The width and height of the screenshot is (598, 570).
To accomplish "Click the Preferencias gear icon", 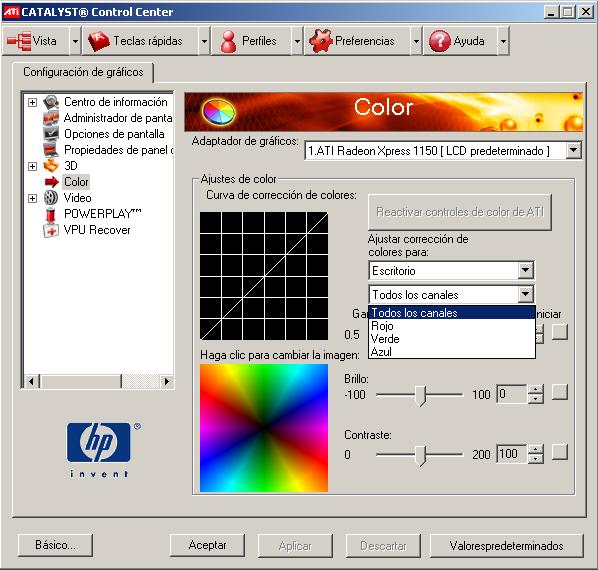I will (x=320, y=41).
